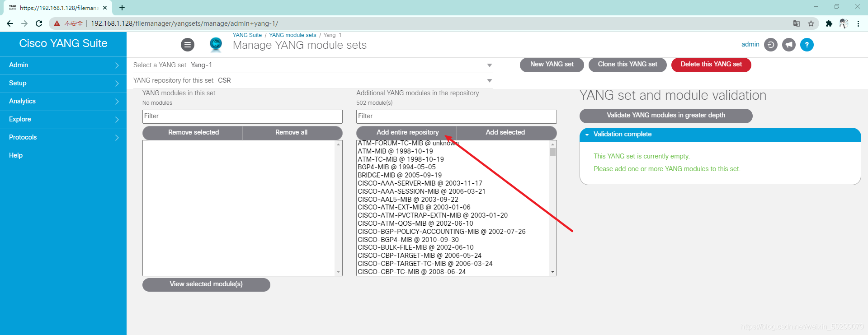
Task: Select CISCO-BULK-FILE-MIB @ 2002-06-10 module
Action: [453, 247]
